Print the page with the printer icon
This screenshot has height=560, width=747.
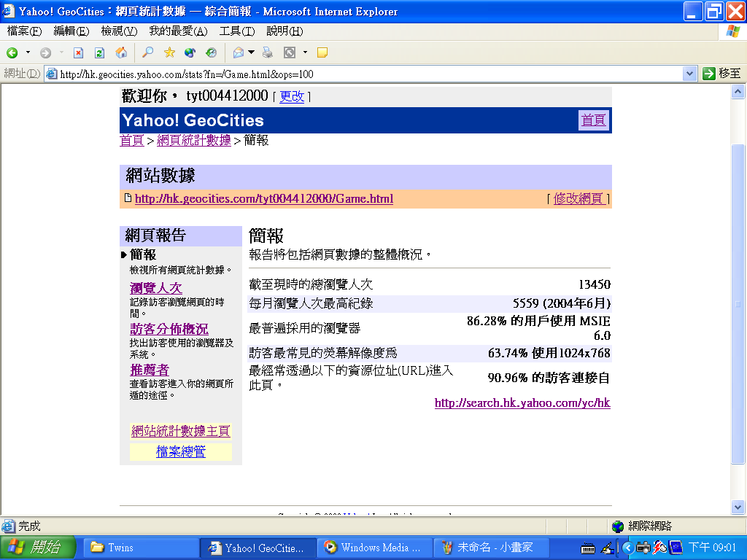tap(268, 52)
